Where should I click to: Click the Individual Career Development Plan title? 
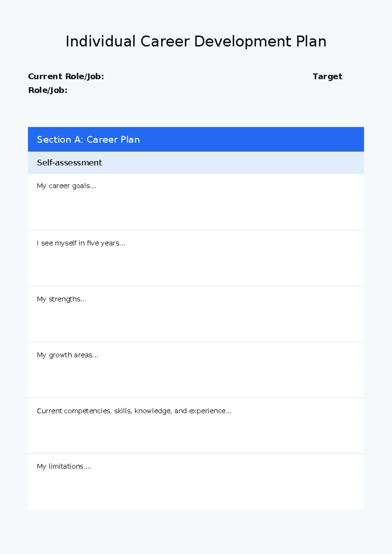[x=196, y=41]
